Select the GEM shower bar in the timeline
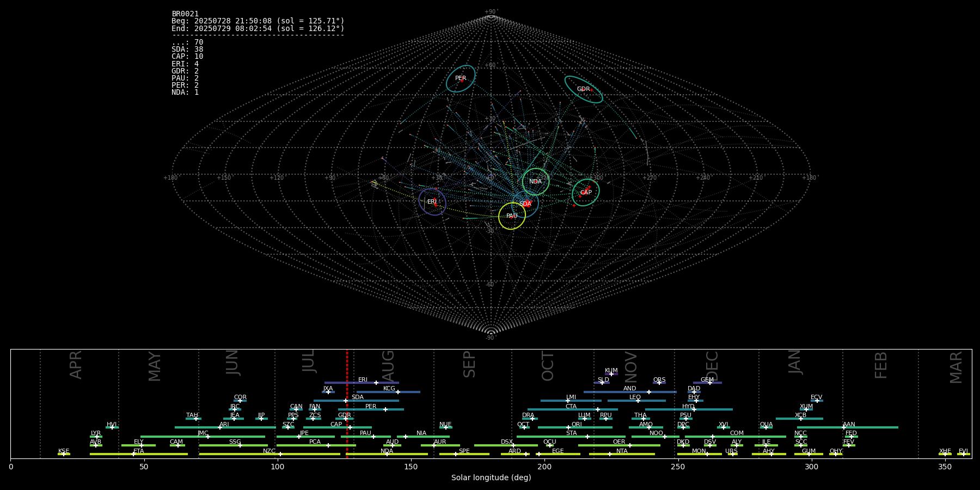 pos(707,383)
